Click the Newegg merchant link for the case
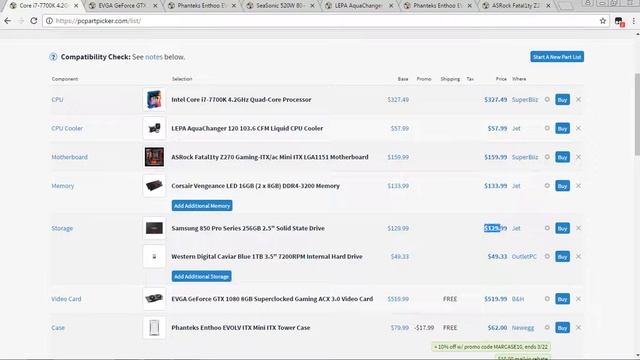640x360 pixels. pos(523,327)
